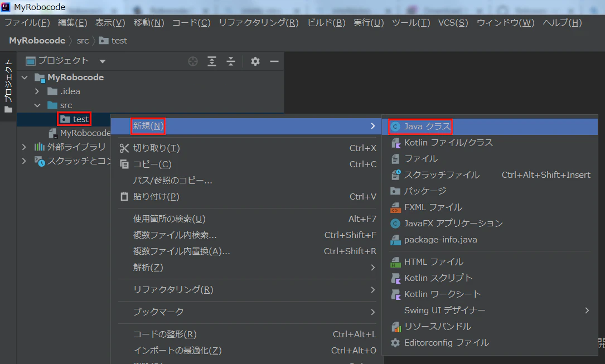Collapse the src folder chevron
Image resolution: width=605 pixels, height=364 pixels.
pos(37,105)
